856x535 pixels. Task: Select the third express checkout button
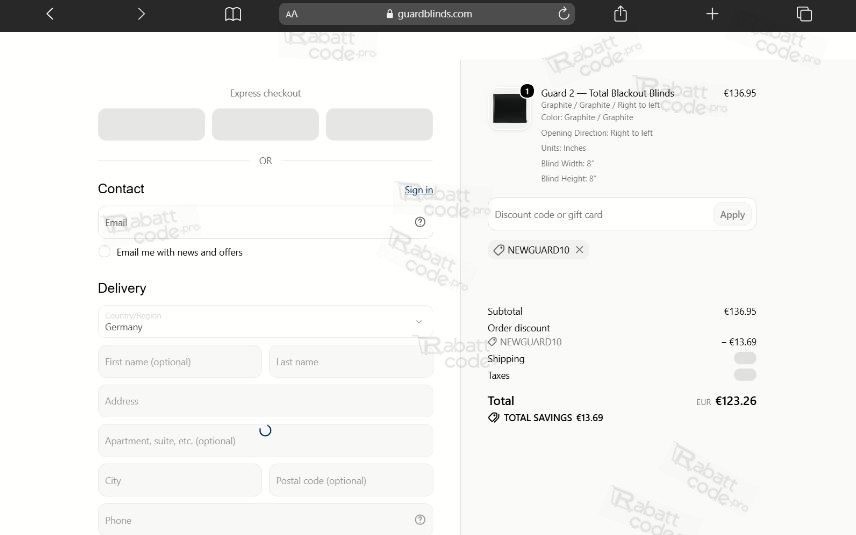(x=379, y=124)
